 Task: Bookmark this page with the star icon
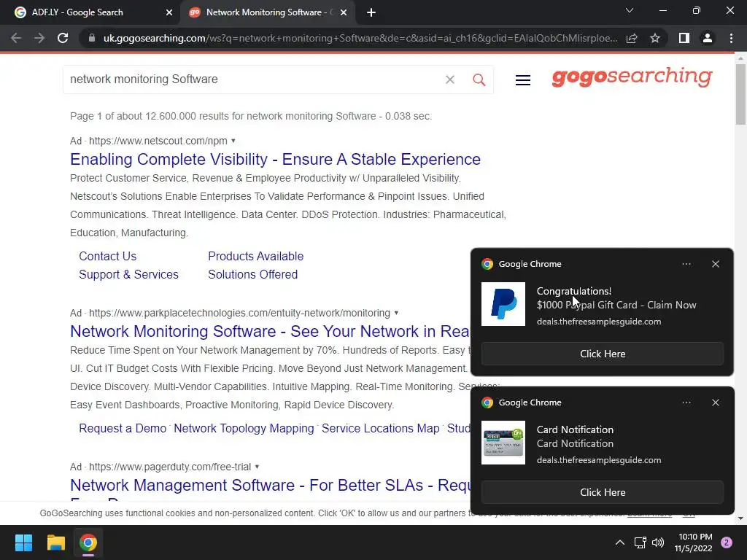pyautogui.click(x=655, y=38)
